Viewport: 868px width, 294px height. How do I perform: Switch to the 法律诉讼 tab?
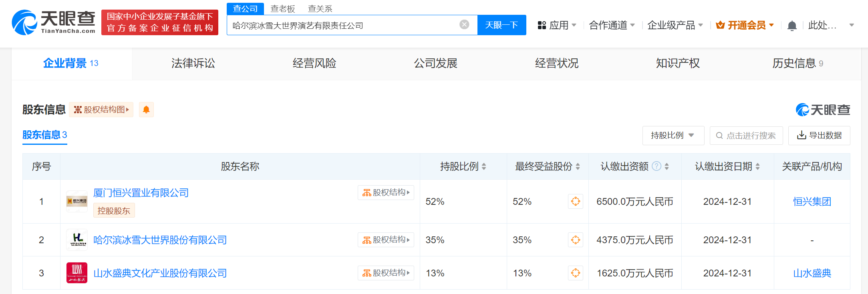(x=193, y=63)
